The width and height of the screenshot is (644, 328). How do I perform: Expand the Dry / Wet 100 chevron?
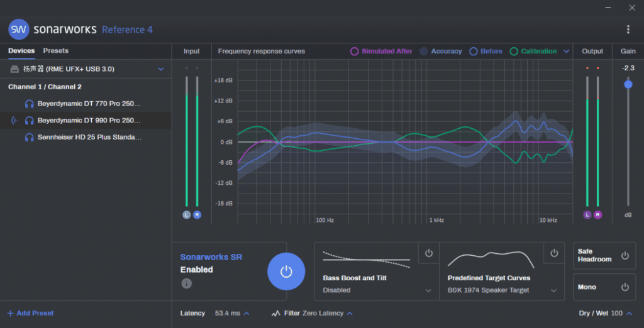[629, 314]
